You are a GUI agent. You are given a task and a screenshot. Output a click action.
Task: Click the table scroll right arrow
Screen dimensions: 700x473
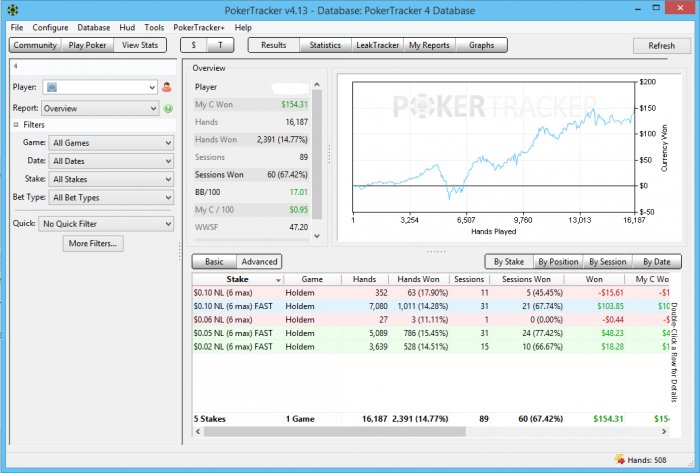click(664, 432)
